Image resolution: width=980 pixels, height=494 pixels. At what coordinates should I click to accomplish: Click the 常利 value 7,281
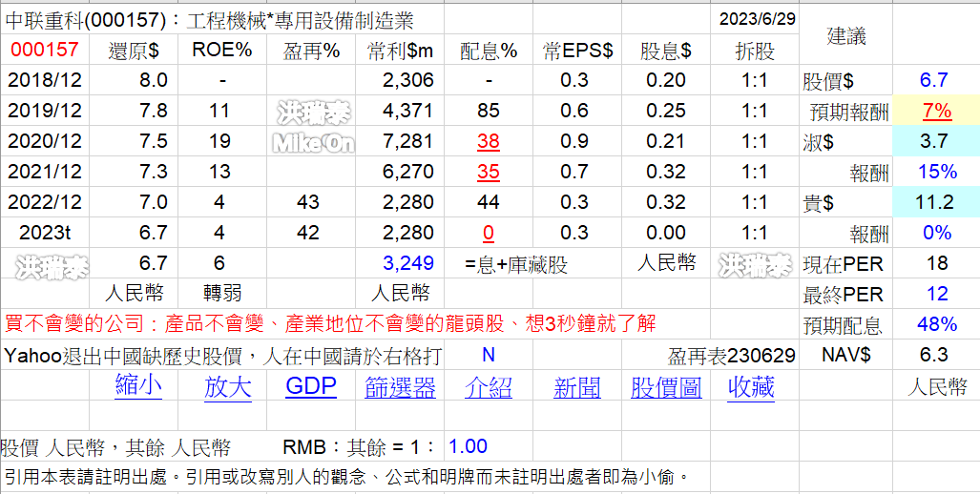(x=408, y=141)
